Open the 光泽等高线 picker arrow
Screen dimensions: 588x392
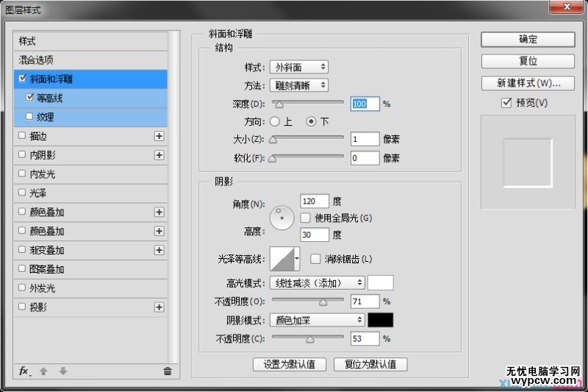pyautogui.click(x=297, y=258)
